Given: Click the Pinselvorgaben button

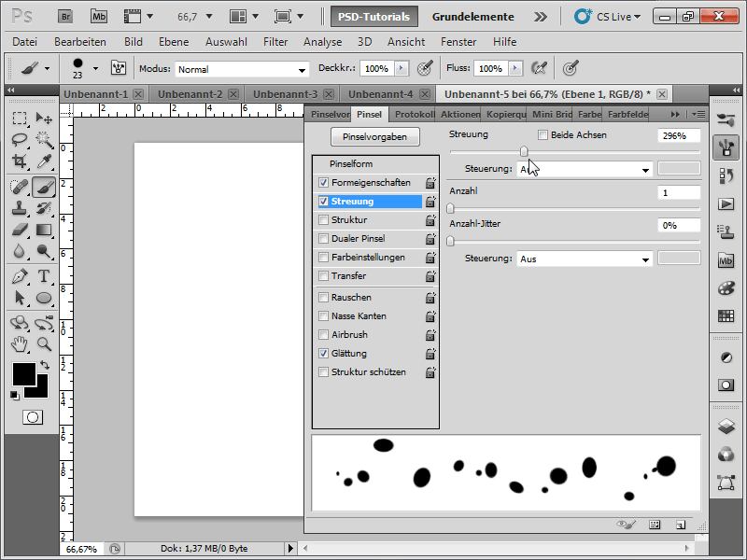Looking at the screenshot, I should (375, 136).
